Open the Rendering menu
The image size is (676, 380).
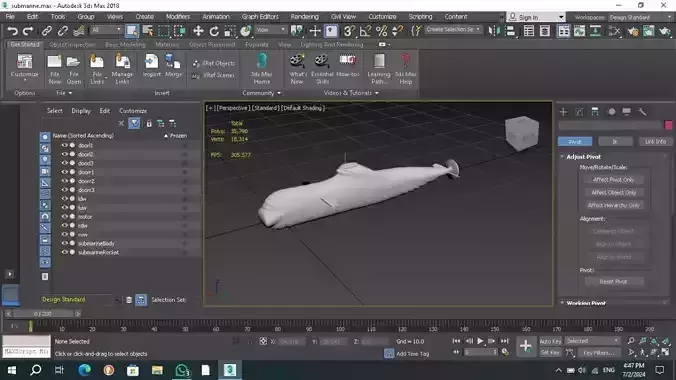pos(304,16)
